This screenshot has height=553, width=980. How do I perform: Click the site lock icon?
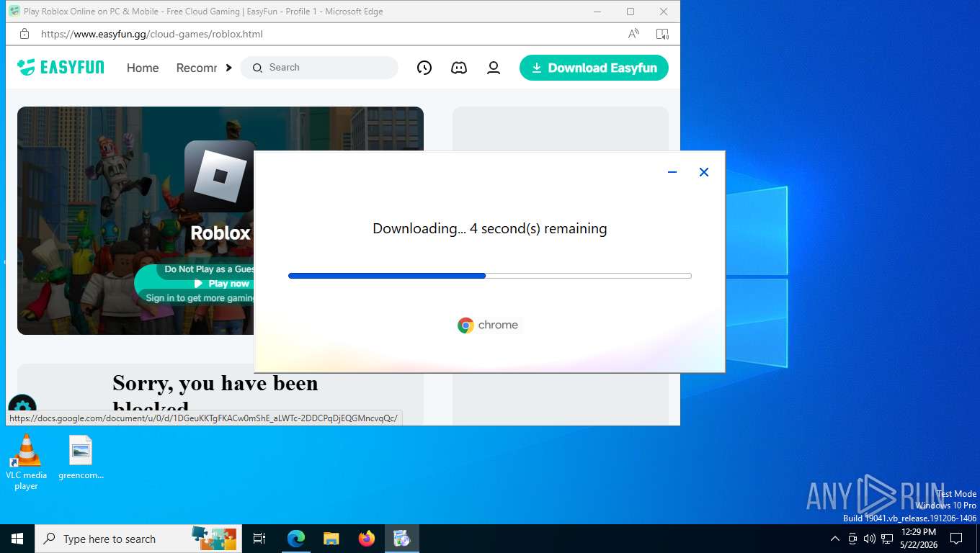pyautogui.click(x=24, y=34)
